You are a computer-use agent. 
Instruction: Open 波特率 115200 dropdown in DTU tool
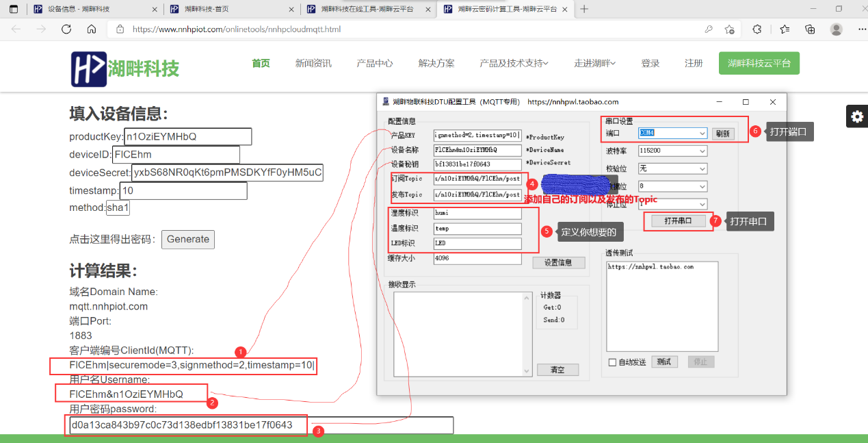point(672,151)
